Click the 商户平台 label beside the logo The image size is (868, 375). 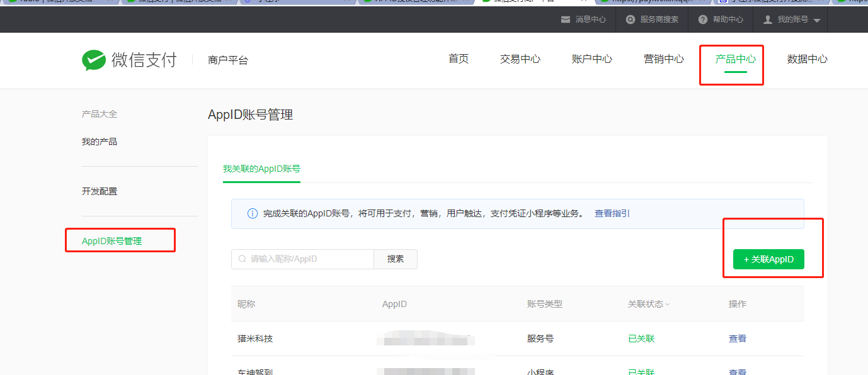(x=228, y=60)
